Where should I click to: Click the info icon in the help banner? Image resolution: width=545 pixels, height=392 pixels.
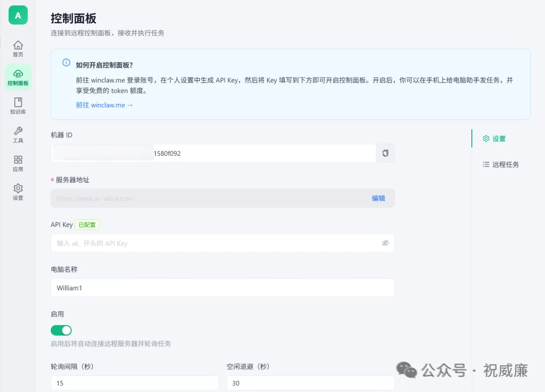point(66,63)
